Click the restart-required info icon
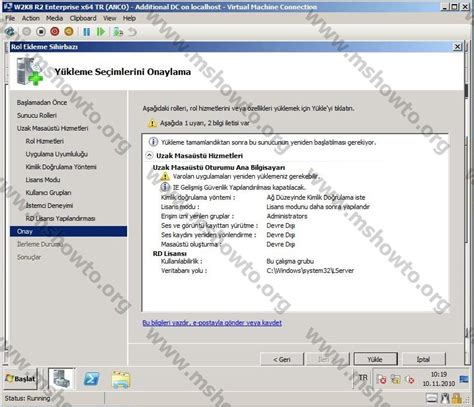Image resolution: width=474 pixels, height=407 pixels. point(153,142)
